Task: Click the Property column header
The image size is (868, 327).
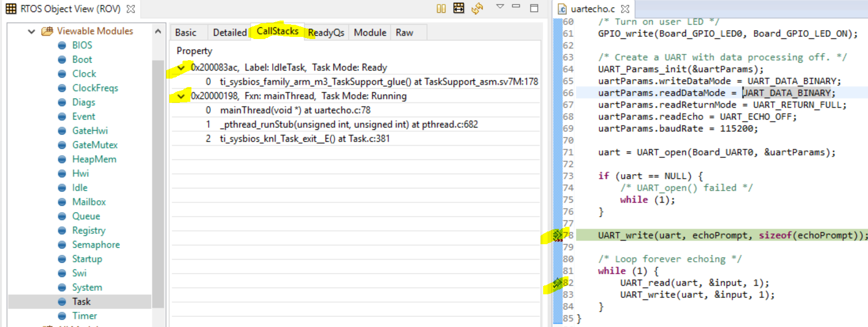Action: pyautogui.click(x=194, y=51)
